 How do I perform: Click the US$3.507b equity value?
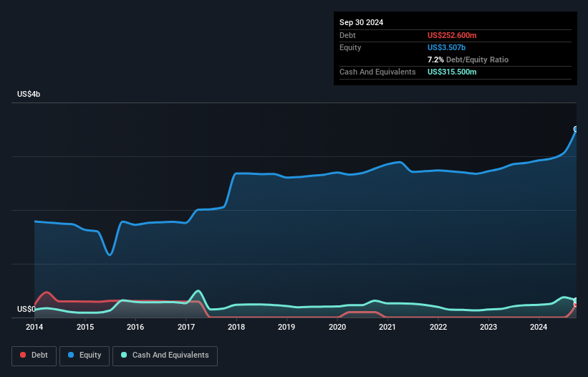click(x=446, y=47)
